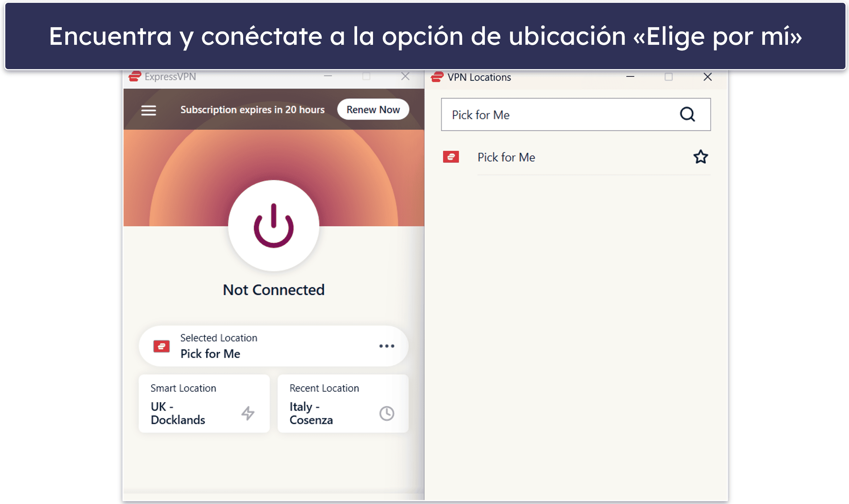Click the Selected Location Pick for Me card

click(x=273, y=346)
